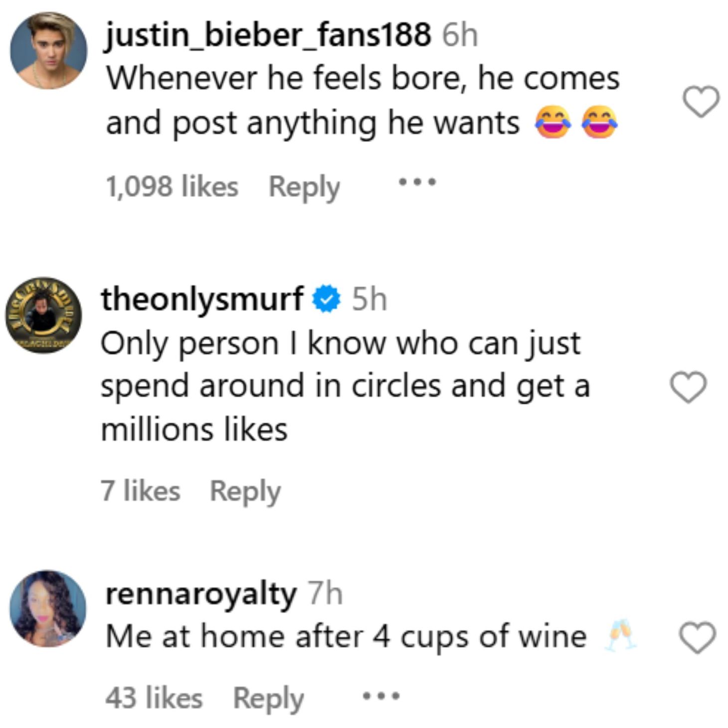Reply to theonlysmurf's comment
The image size is (728, 728).
pos(245,491)
